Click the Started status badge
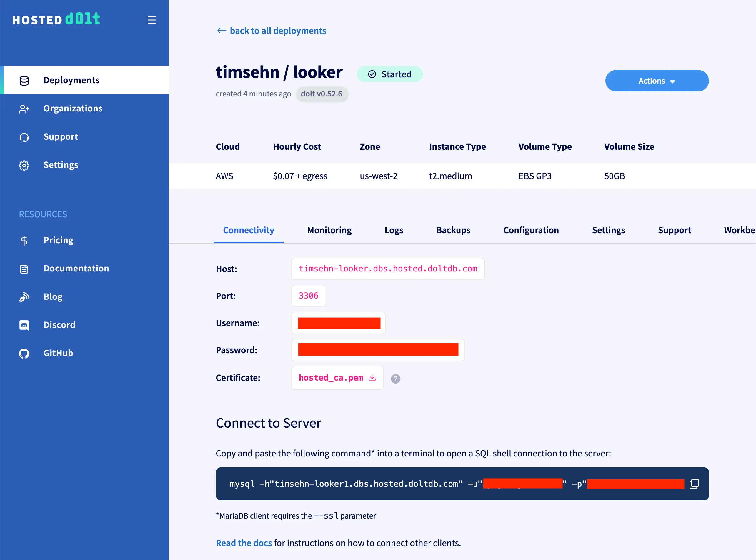756x560 pixels. [389, 74]
